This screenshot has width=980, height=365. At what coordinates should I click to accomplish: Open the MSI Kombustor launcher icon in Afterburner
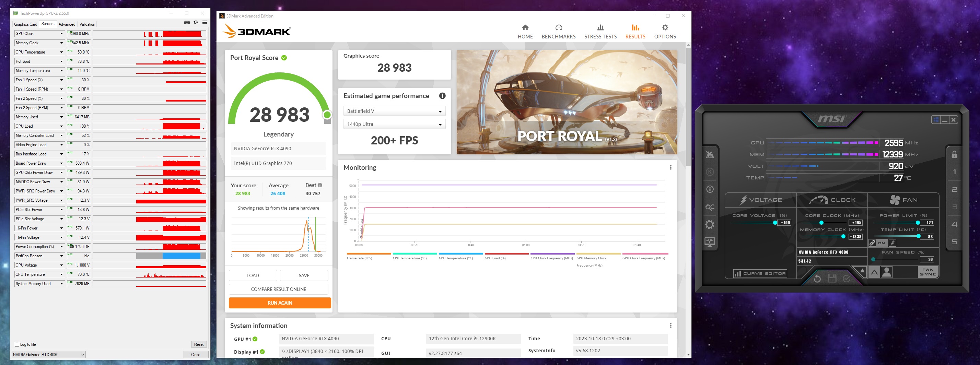[710, 155]
